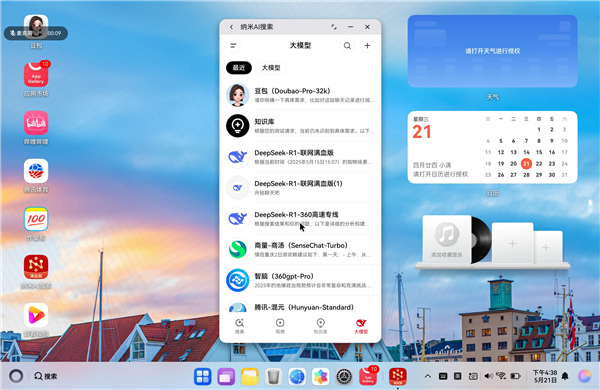Image resolution: width=600 pixels, height=390 pixels.
Task: Switch to the 视频 bottom tab
Action: (280, 326)
